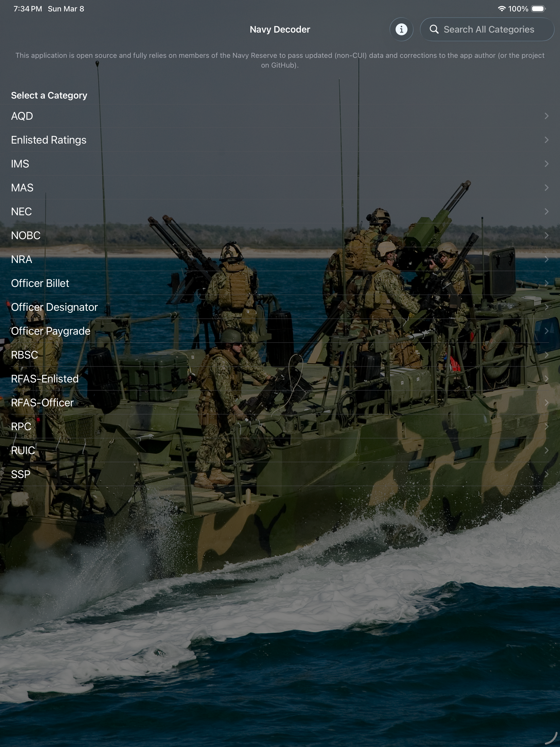Select the RBSC row

(x=280, y=355)
